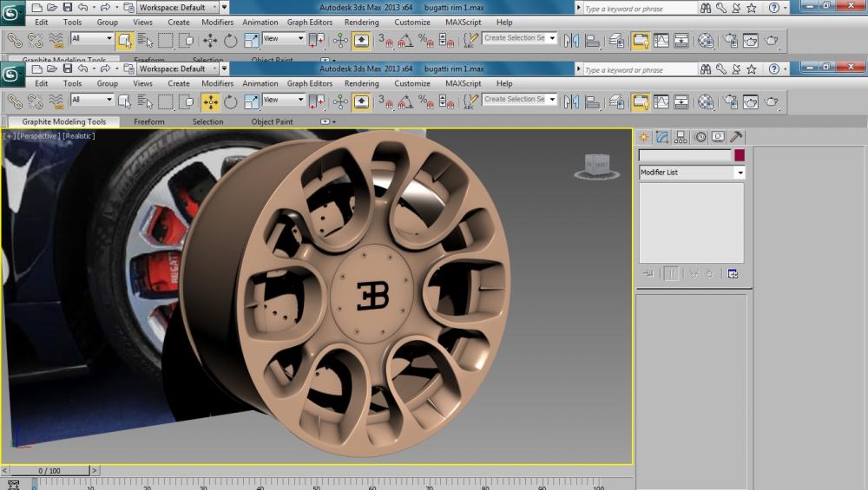This screenshot has width=868, height=490.
Task: Open Workspace: Default dropdown in front window
Action: click(178, 69)
